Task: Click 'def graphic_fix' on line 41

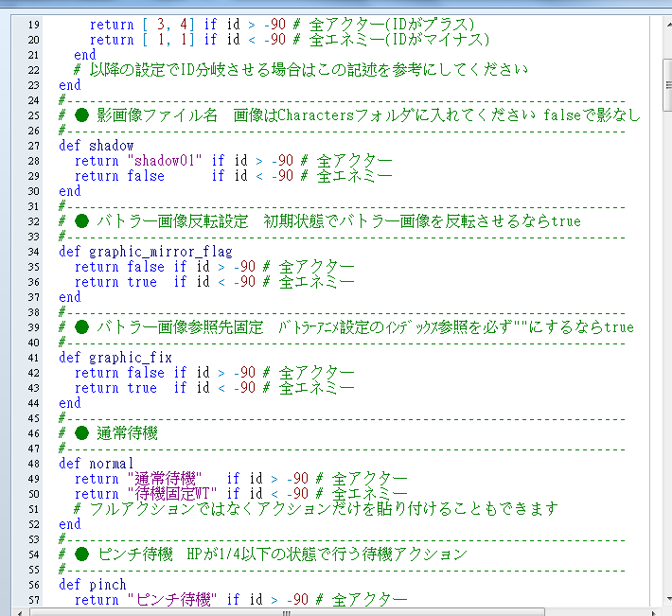Action: pos(115,358)
